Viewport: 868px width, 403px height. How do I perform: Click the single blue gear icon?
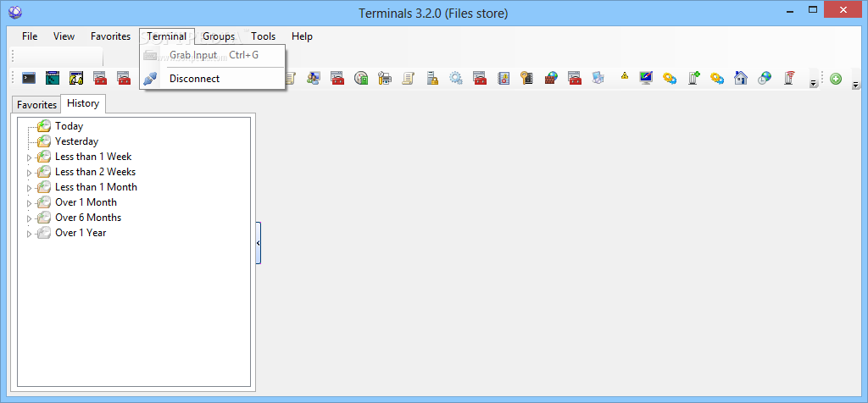pyautogui.click(x=456, y=78)
